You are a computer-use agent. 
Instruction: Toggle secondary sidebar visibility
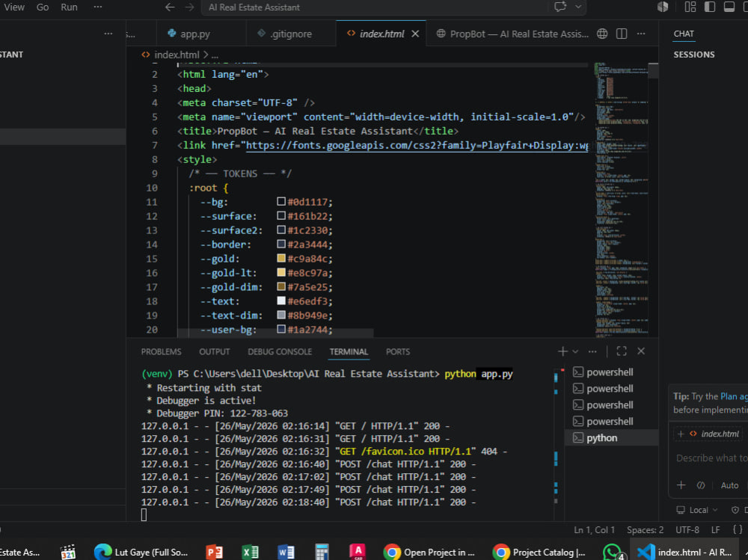(x=746, y=7)
